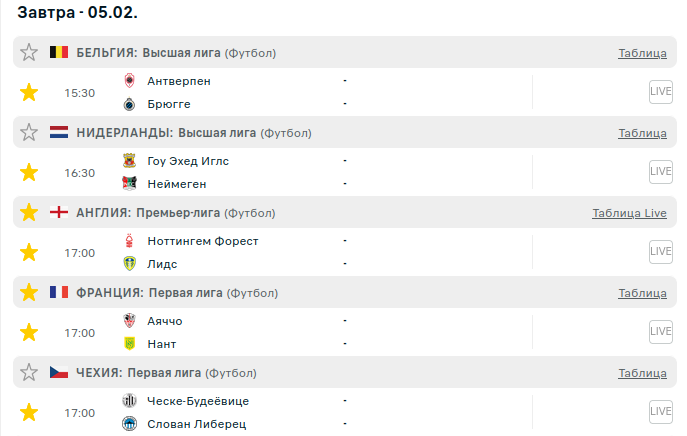This screenshot has width=687, height=436.
Task: Click LIVE icon for Ajaccio vs Nantes
Action: [660, 332]
